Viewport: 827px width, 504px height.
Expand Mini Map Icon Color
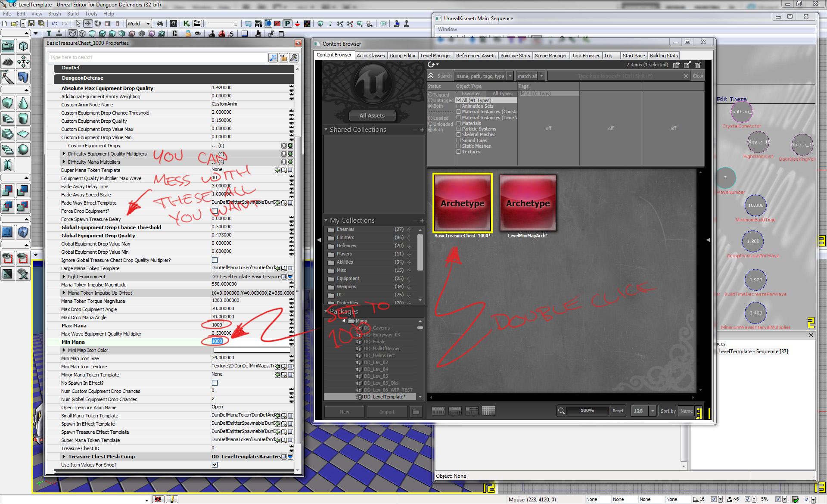point(64,350)
